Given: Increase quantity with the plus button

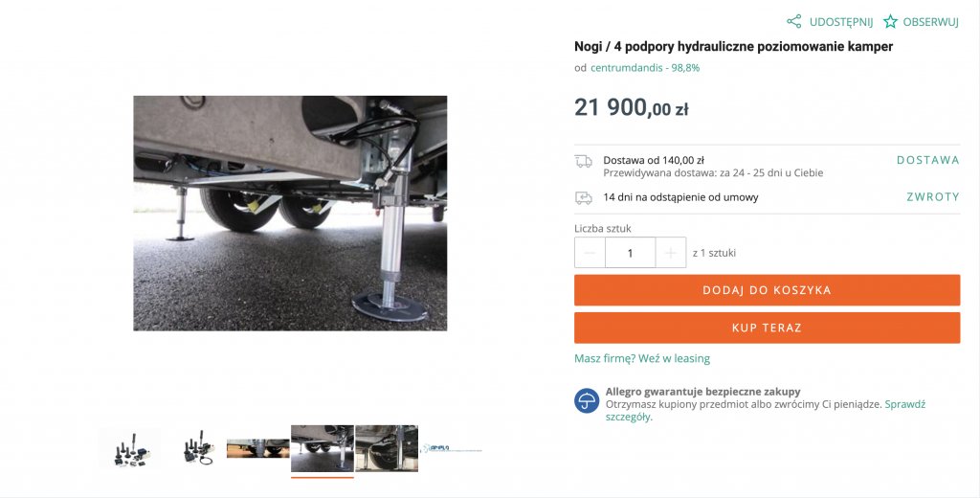Looking at the screenshot, I should click(x=671, y=253).
